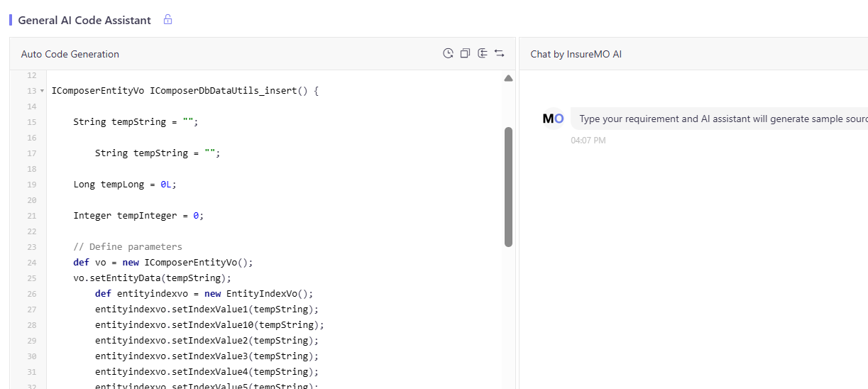Click the MO assistant avatar

553,119
